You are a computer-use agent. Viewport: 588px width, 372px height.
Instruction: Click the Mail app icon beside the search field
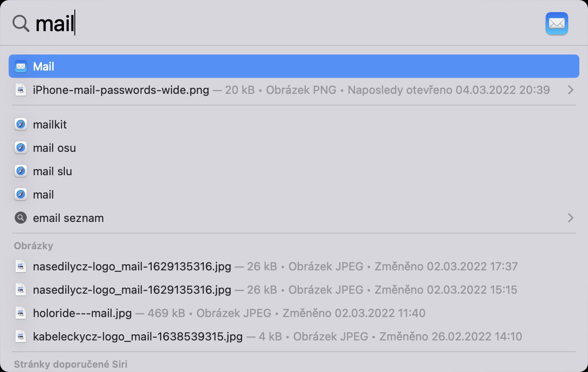(556, 23)
